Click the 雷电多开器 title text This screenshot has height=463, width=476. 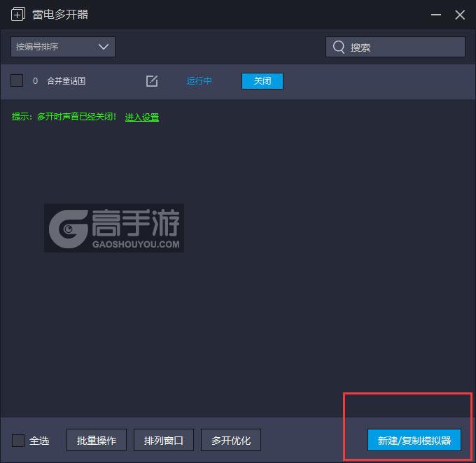(60, 15)
